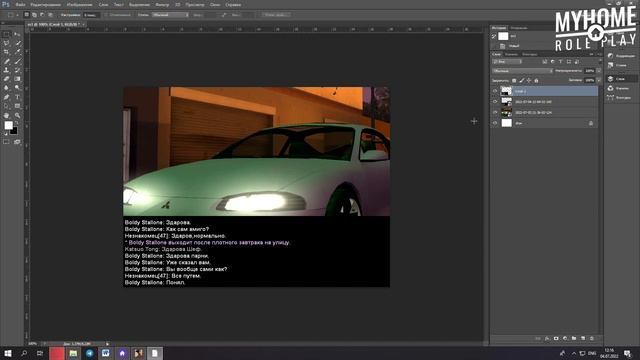
Task: Open the Стиль selection style dropdown
Action: 170,15
